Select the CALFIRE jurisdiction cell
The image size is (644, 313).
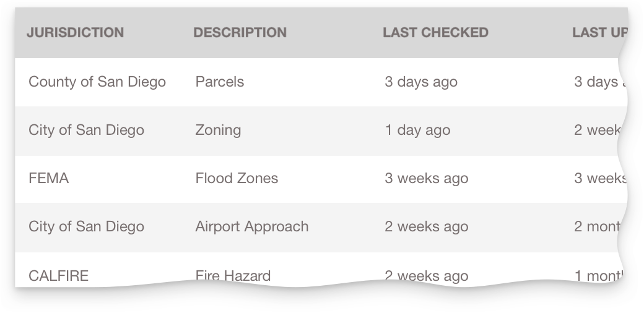58,275
